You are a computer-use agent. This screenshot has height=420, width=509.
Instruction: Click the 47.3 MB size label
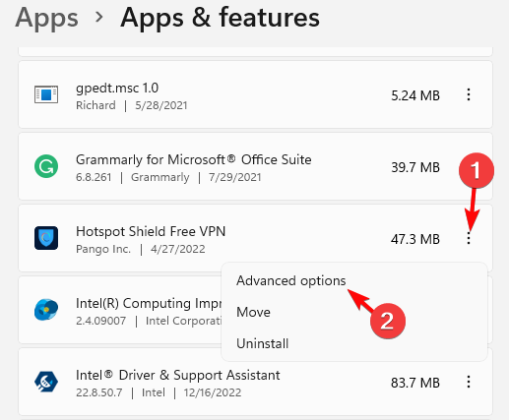(x=415, y=239)
